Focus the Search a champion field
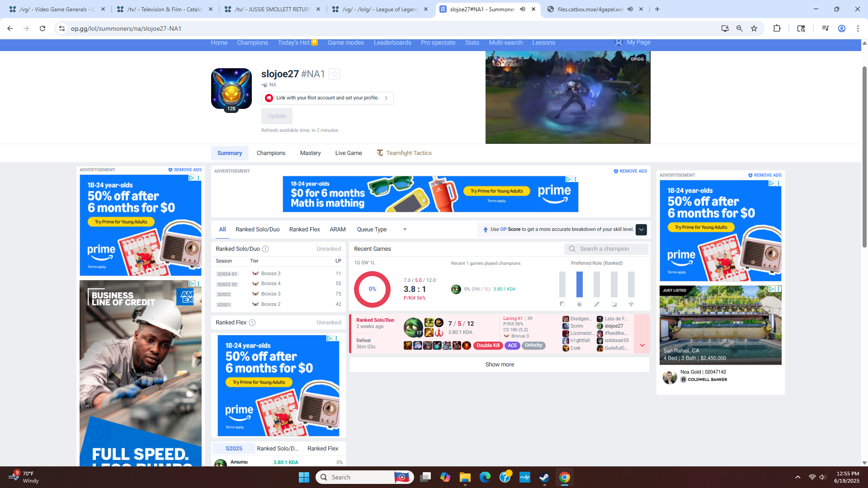The image size is (868, 488). coord(606,249)
